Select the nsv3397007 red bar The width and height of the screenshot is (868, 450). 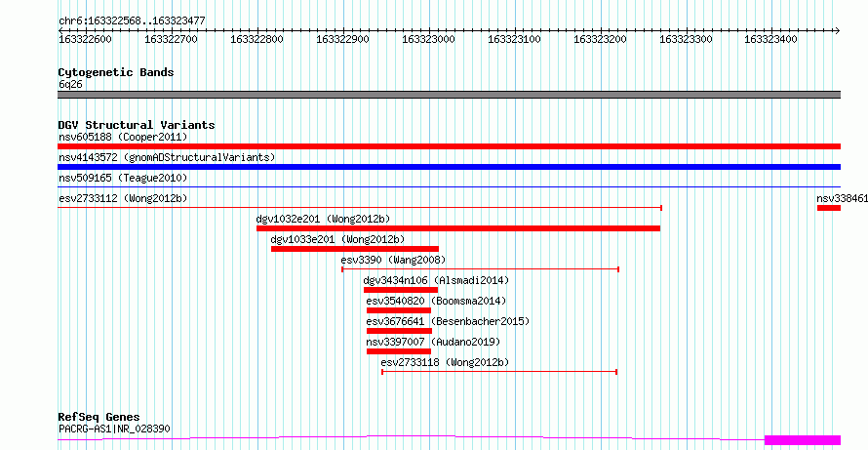pyautogui.click(x=399, y=351)
